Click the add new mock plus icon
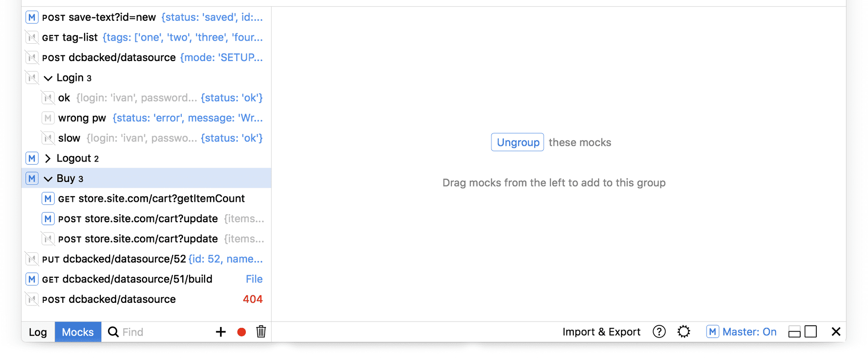868x358 pixels. pos(220,332)
